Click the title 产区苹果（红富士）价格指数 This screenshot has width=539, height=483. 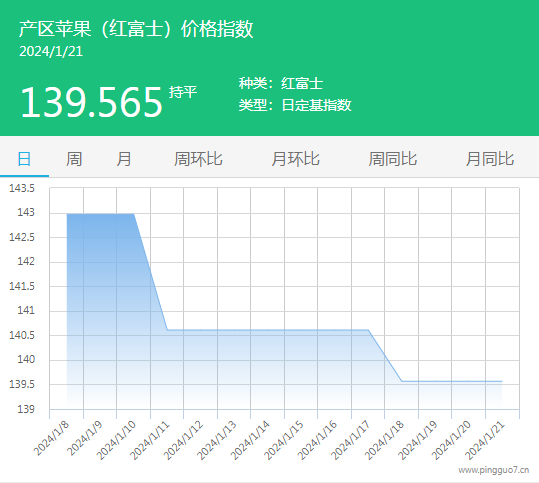point(136,29)
